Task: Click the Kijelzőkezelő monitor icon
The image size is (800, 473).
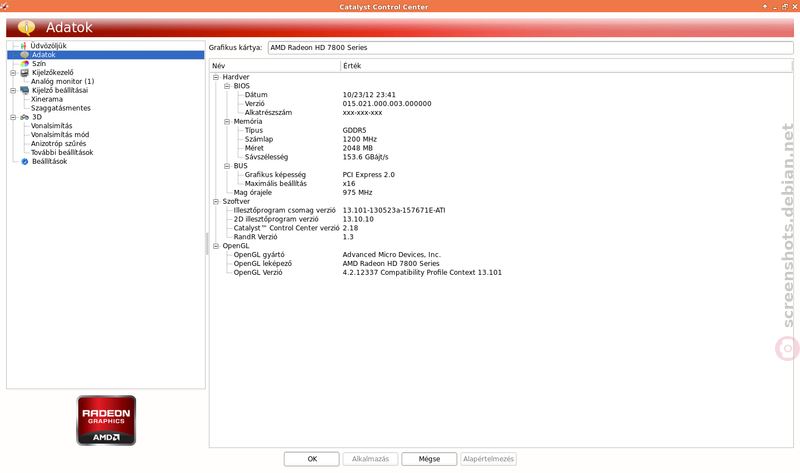Action: coord(24,72)
